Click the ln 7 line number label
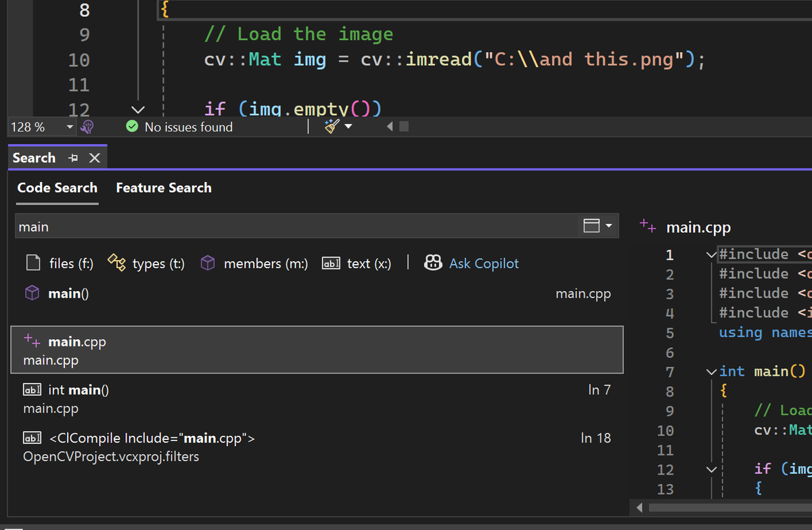This screenshot has width=812, height=530. point(599,390)
